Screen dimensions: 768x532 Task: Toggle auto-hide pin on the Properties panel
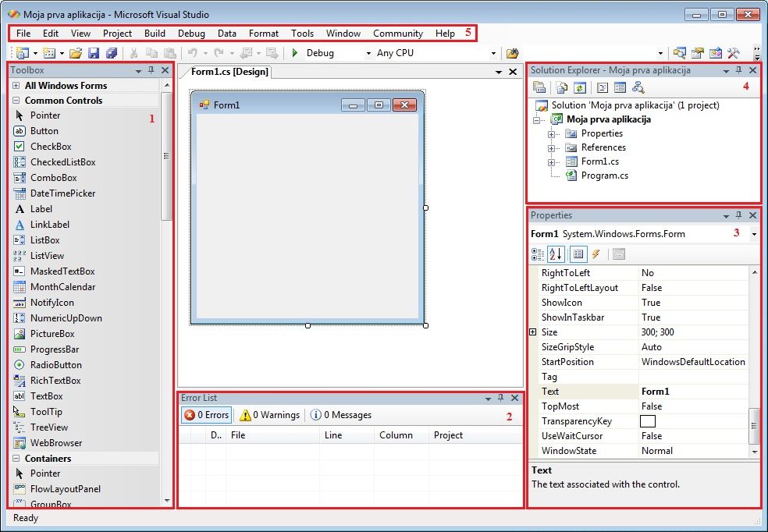738,215
